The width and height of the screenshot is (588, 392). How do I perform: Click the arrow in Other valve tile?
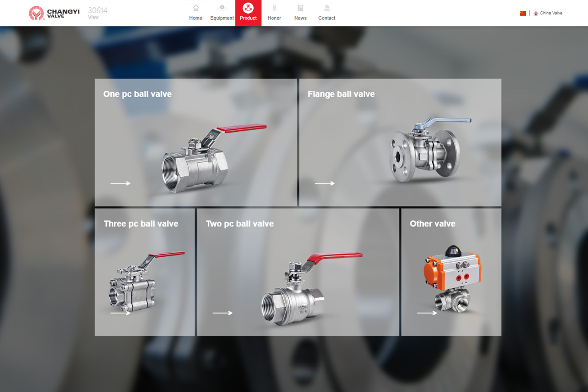(426, 313)
